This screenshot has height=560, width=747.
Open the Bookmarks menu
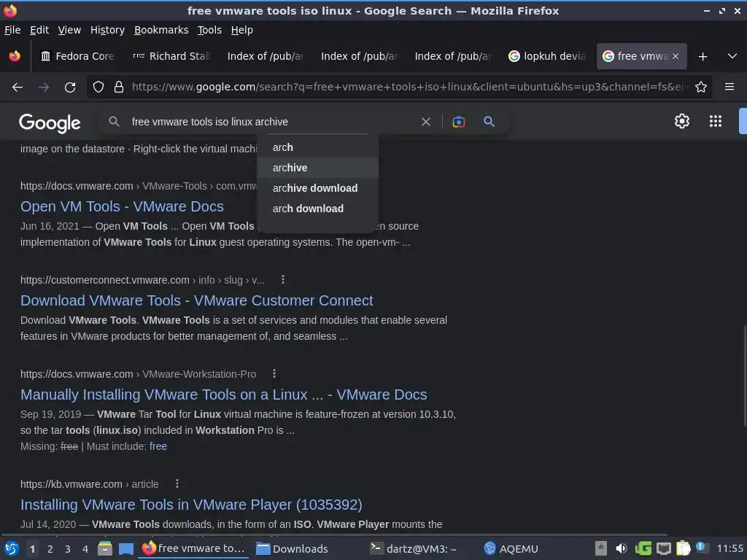tap(161, 30)
